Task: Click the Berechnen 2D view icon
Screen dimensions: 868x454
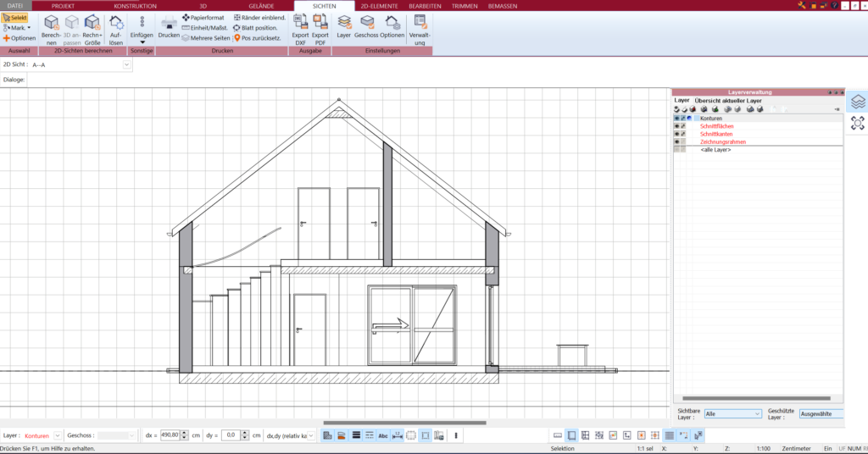Action: click(x=52, y=24)
